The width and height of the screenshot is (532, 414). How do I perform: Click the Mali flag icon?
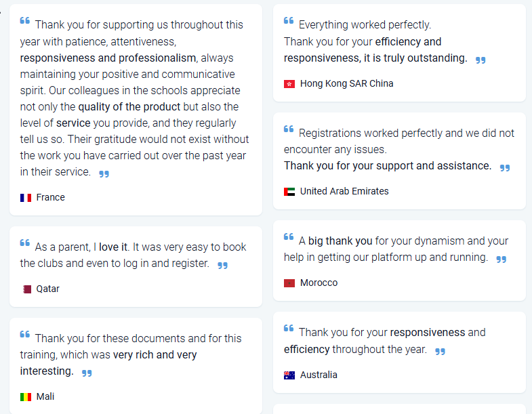[26, 397]
